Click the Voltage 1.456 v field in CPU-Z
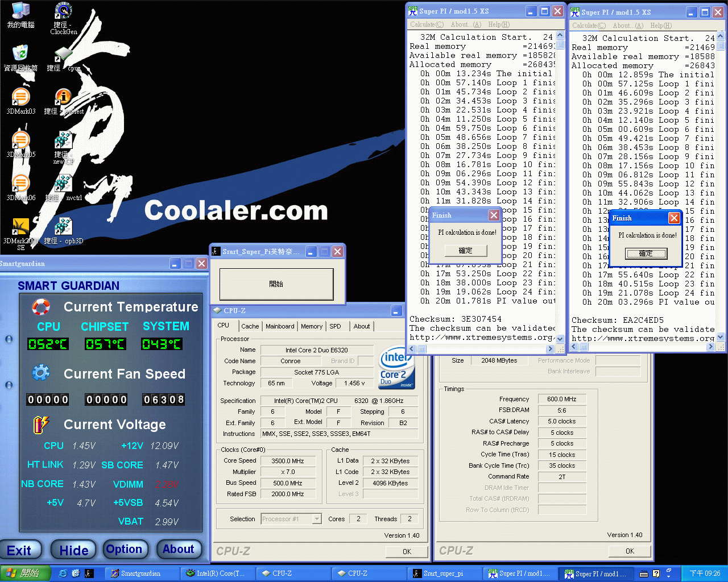 pos(354,383)
